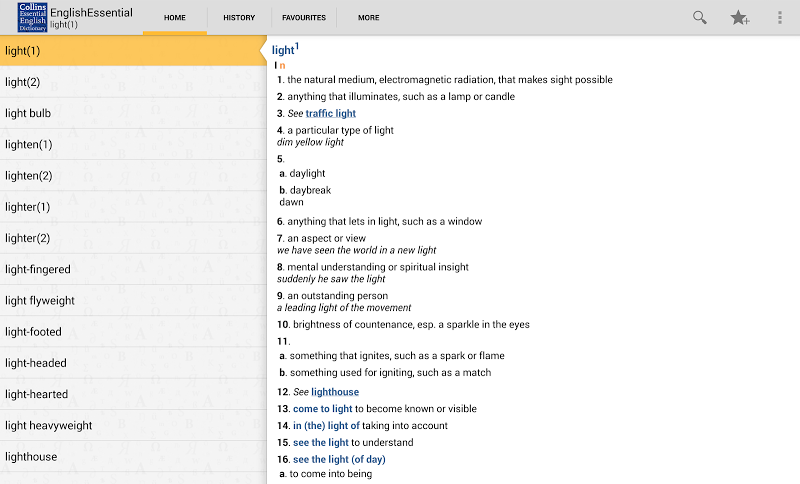The height and width of the screenshot is (484, 800).
Task: Switch to the HOME tab
Action: pos(174,17)
